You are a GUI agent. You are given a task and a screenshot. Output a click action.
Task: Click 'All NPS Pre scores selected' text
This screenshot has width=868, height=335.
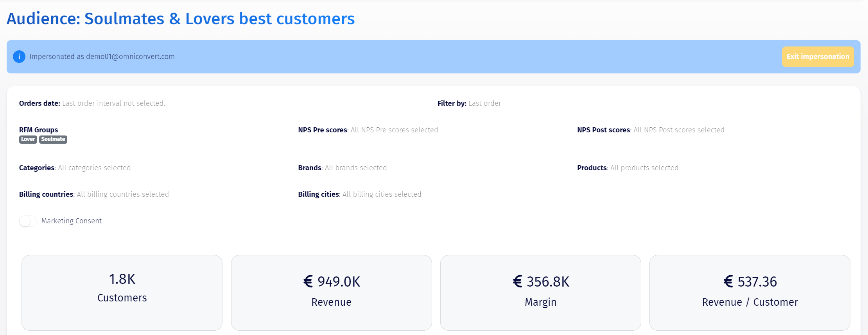tap(394, 130)
